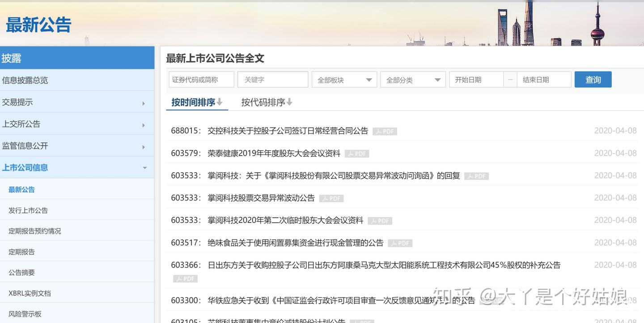This screenshot has width=644, height=323.
Task: Open 掌阅科技股票交易异常波动公告 PDF icon
Action: [330, 198]
